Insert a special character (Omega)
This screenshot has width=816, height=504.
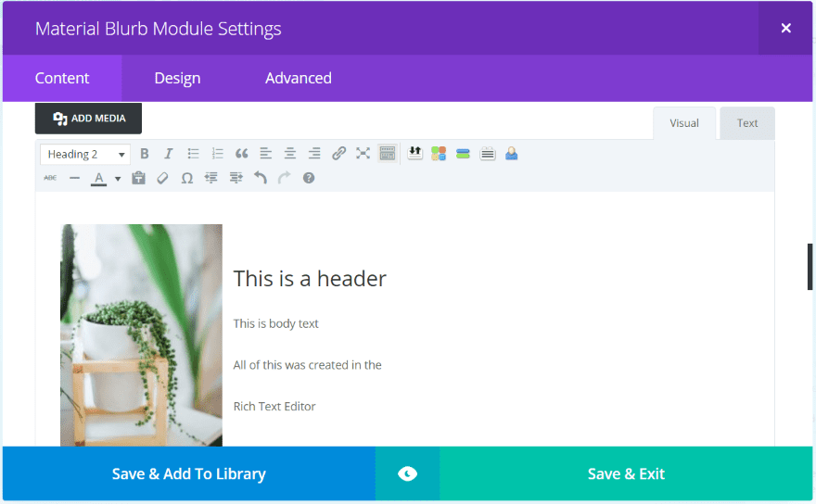tap(186, 178)
